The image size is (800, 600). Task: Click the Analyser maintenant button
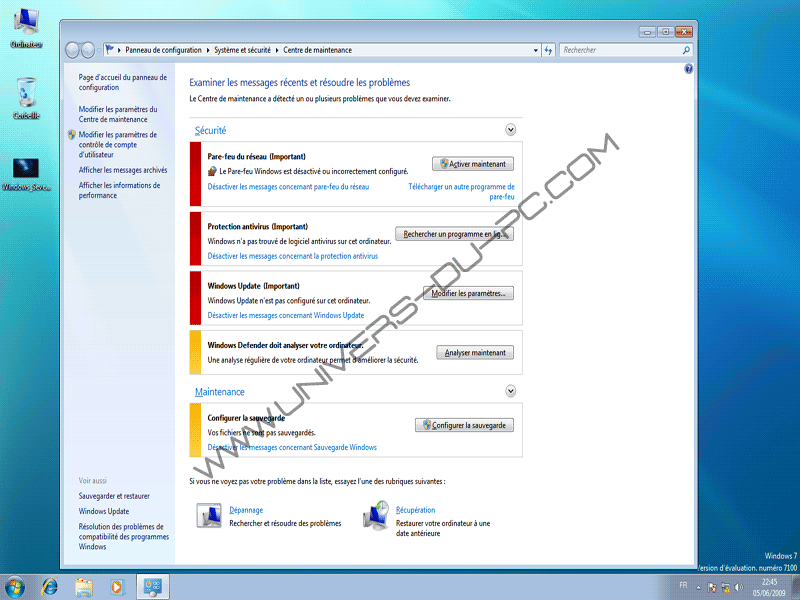click(475, 353)
